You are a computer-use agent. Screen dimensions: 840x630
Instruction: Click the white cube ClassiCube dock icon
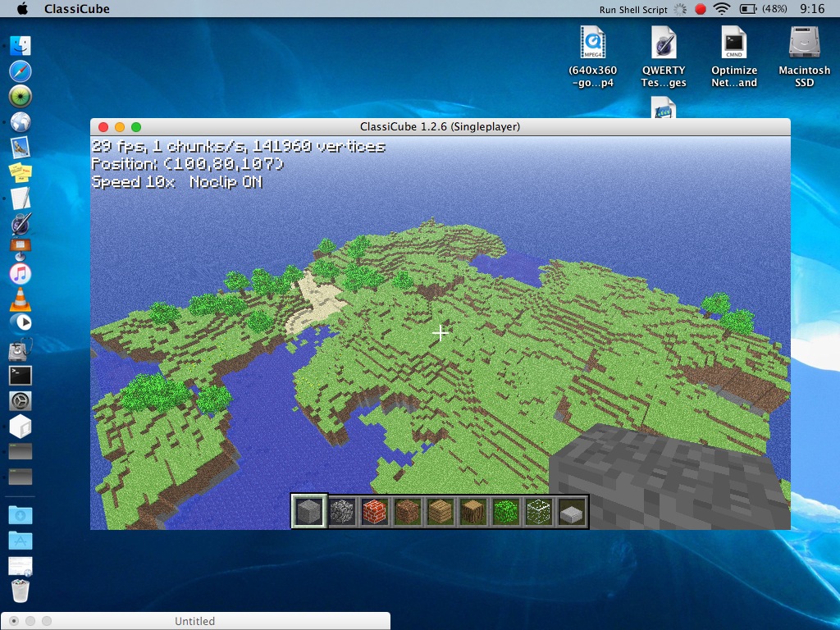[21, 427]
